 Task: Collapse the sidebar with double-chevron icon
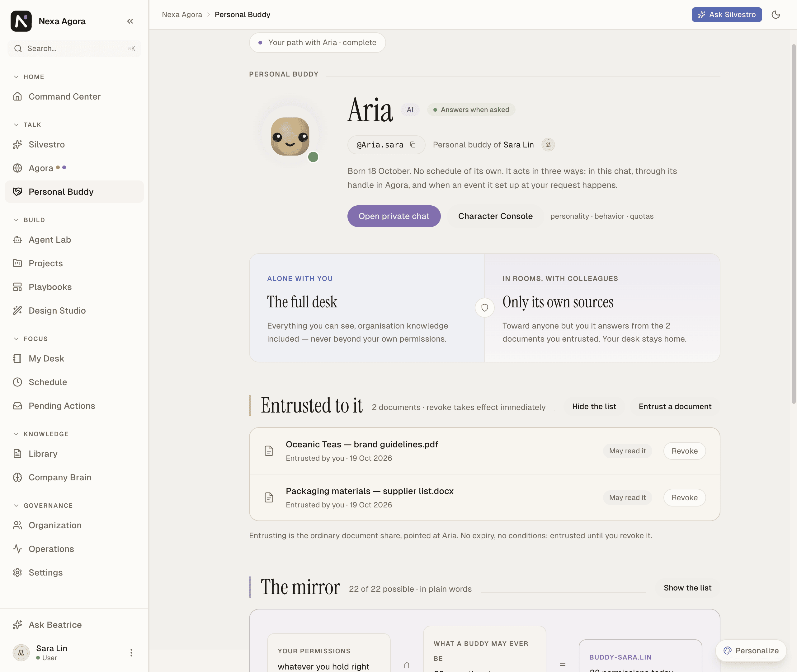click(130, 21)
